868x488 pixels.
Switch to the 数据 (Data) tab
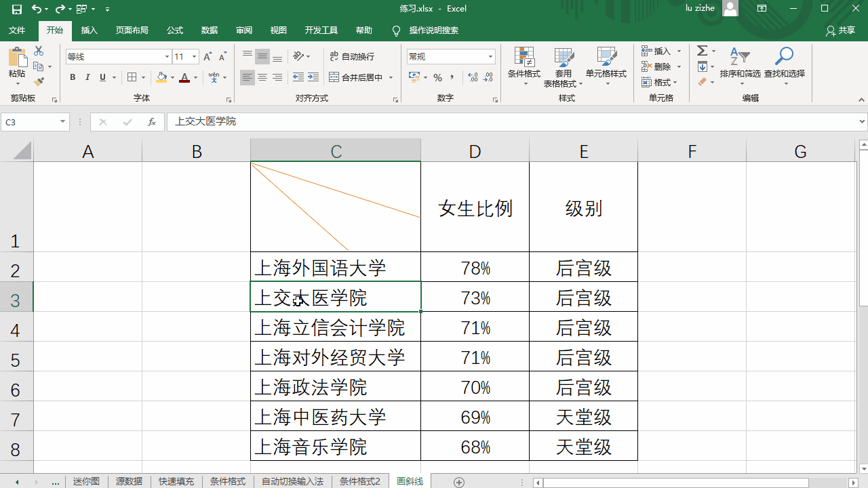pos(210,30)
